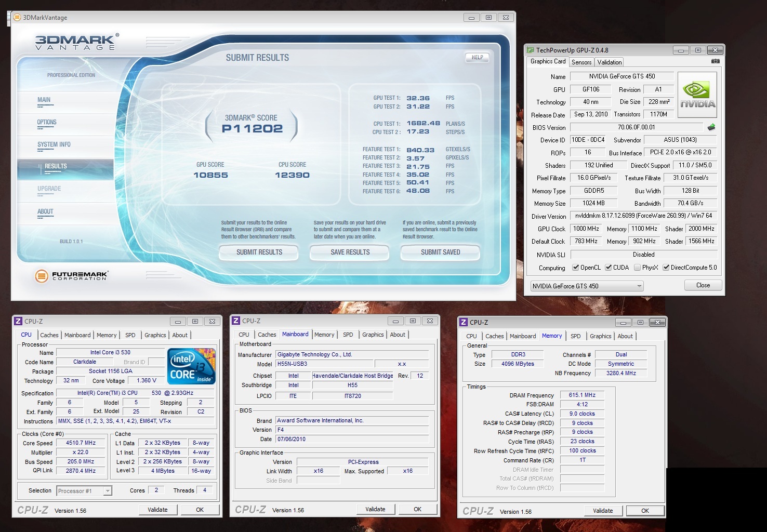Screen dimensions: 767x532
Task: Toggle the CUDA checkbox in GPU-Z
Action: click(608, 268)
